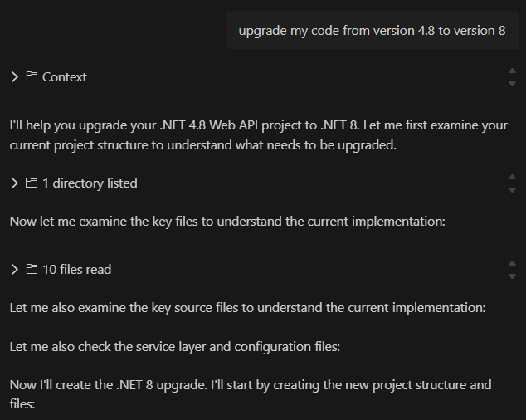Viewport: 526px width, 420px height.
Task: Click the up arrow on '10 files read' row
Action: (x=512, y=263)
